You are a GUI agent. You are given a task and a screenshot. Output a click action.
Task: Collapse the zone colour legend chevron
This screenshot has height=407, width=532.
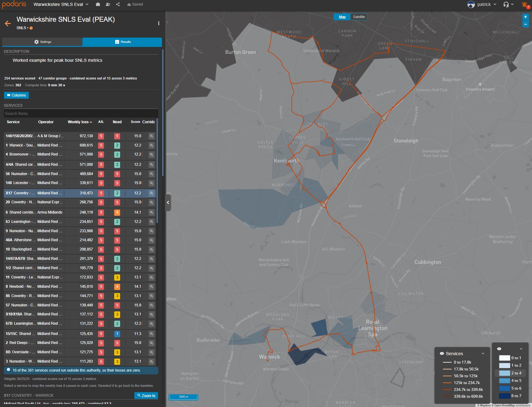pos(521,349)
